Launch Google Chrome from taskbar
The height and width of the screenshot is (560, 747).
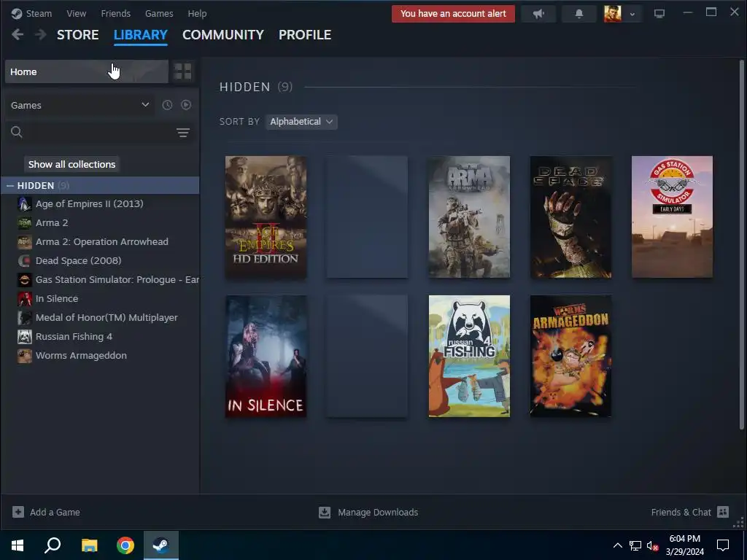pyautogui.click(x=125, y=545)
